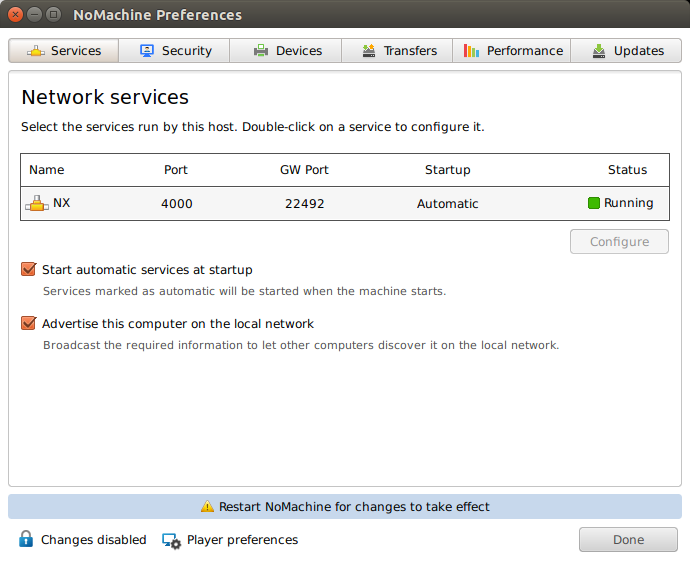Open Player preferences link
Image resolution: width=690 pixels, height=562 pixels.
[242, 540]
